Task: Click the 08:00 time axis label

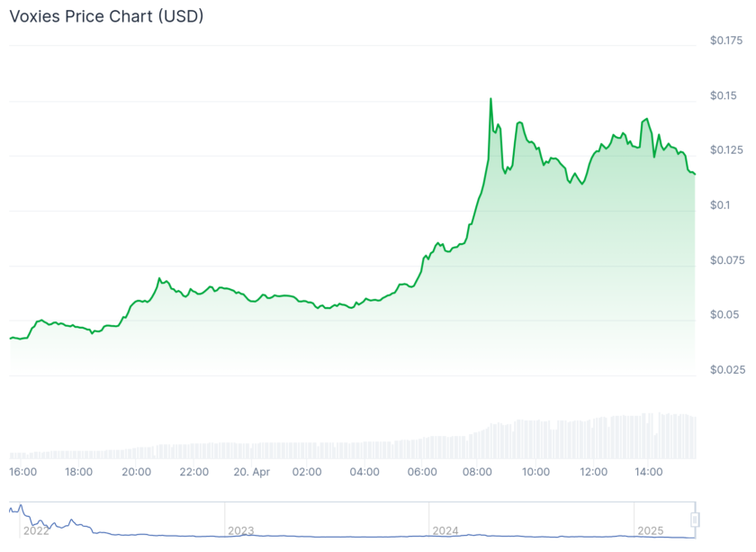Action: pyautogui.click(x=479, y=471)
